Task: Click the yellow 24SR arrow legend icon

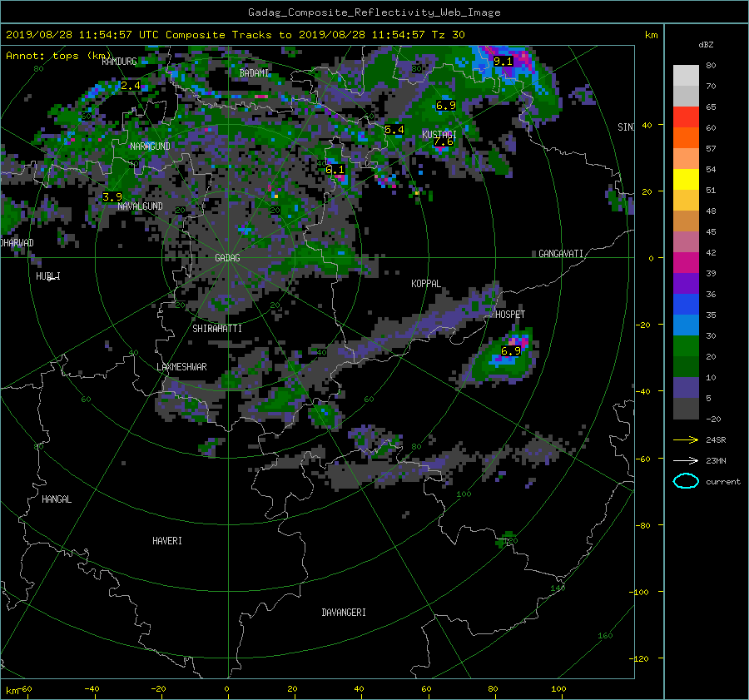Action: [x=686, y=439]
